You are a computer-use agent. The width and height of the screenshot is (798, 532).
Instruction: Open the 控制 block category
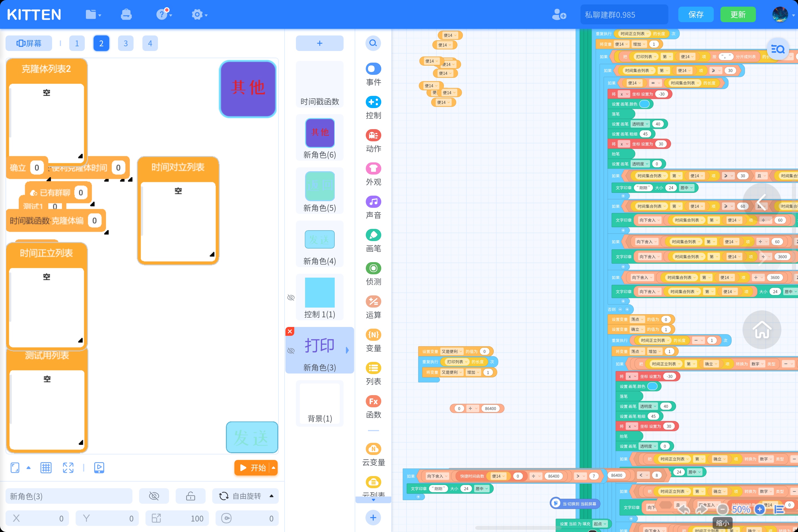tap(373, 108)
